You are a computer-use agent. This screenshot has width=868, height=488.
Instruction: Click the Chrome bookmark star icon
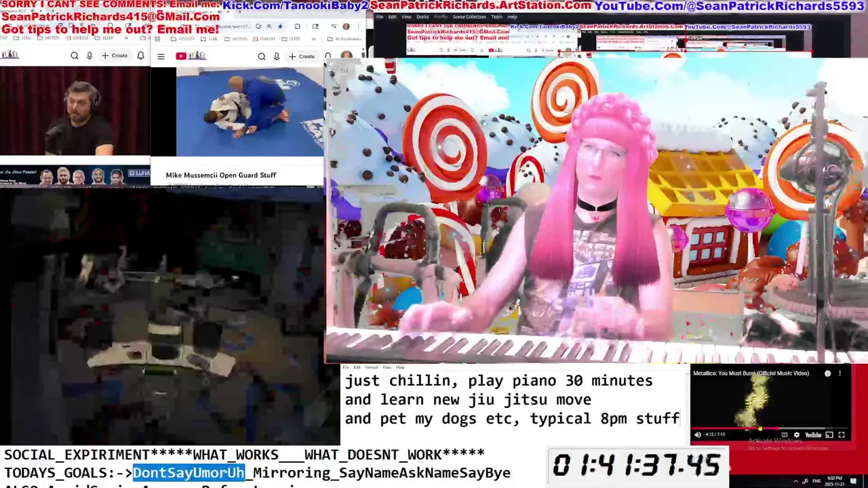click(280, 26)
